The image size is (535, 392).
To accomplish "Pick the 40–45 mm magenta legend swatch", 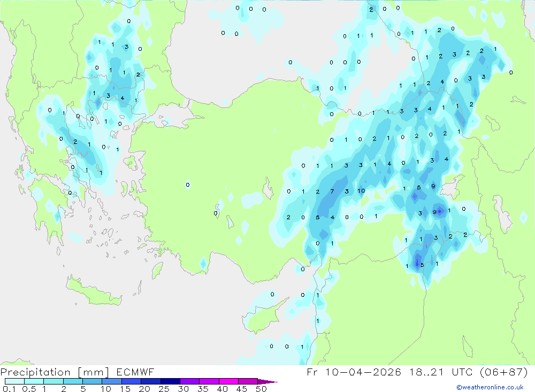I will [x=228, y=381].
